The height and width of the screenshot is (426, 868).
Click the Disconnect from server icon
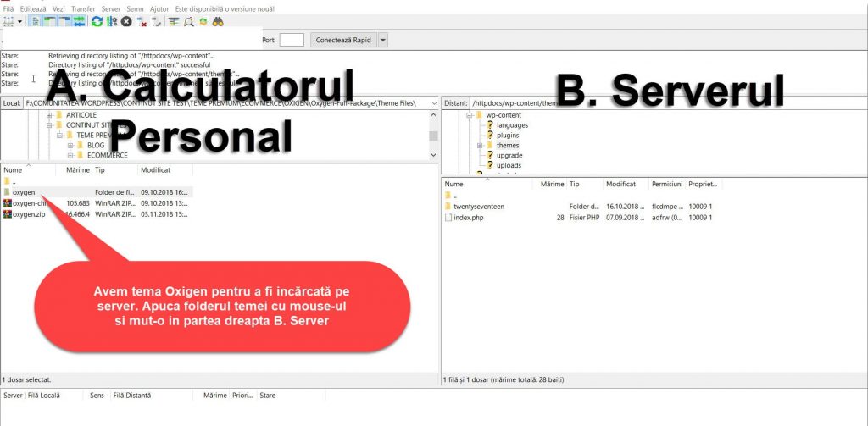coord(142,21)
